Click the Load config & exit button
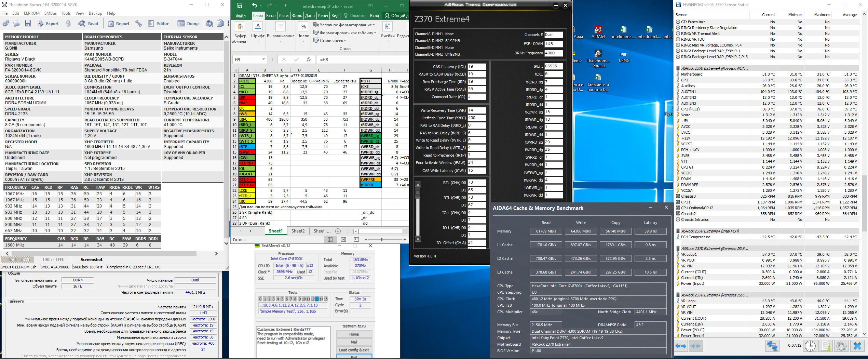Image resolution: width=868 pixels, height=359 pixels. point(354,350)
